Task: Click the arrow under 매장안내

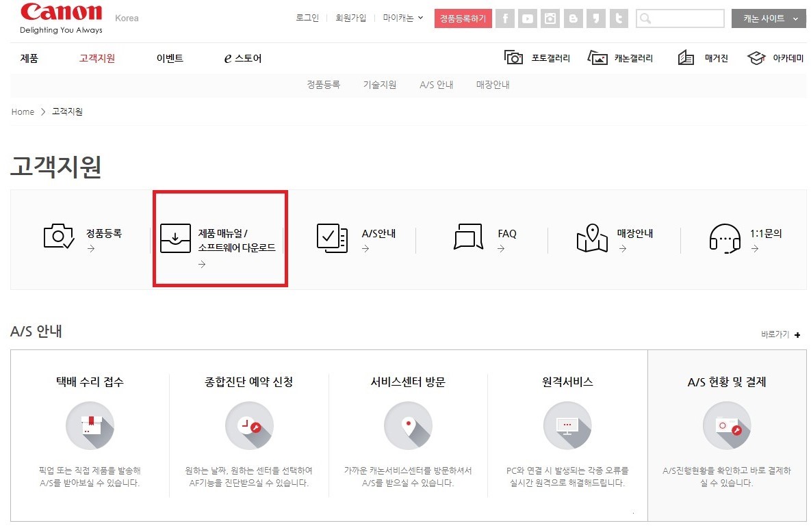Action: click(622, 249)
